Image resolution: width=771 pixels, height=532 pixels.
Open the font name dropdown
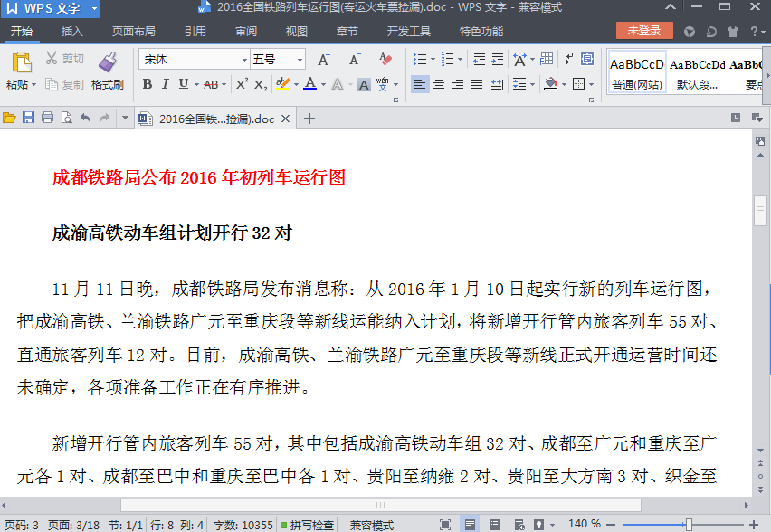(244, 59)
